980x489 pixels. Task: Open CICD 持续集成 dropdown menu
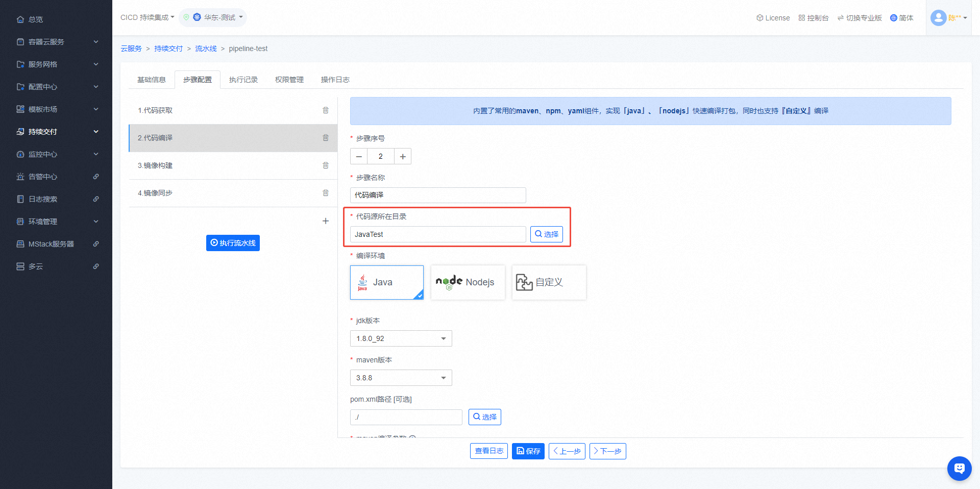[147, 17]
